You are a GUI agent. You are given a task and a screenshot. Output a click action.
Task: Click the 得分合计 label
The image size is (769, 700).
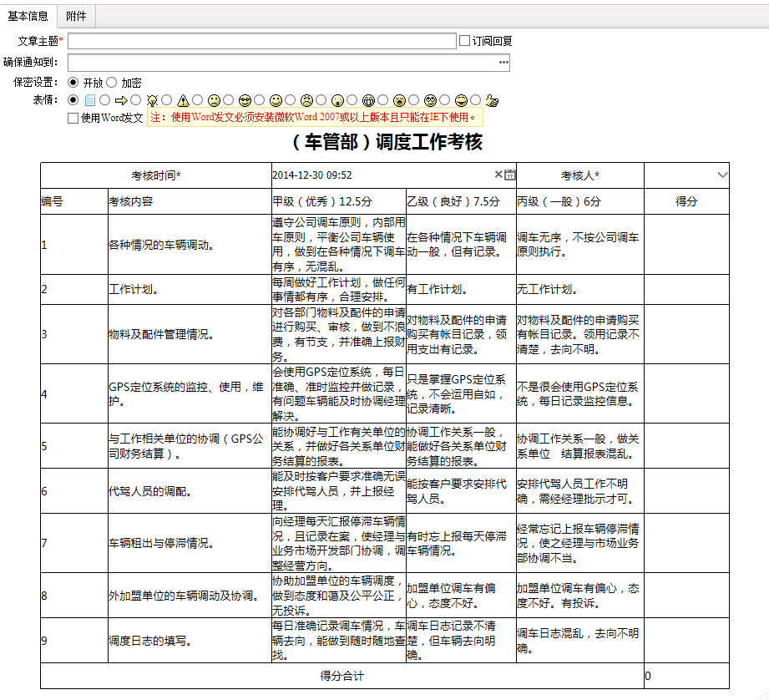pos(341,676)
